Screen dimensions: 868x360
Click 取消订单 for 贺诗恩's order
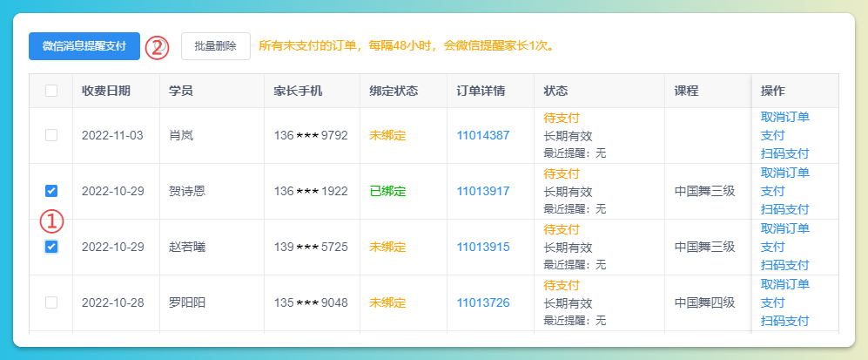[x=785, y=173]
